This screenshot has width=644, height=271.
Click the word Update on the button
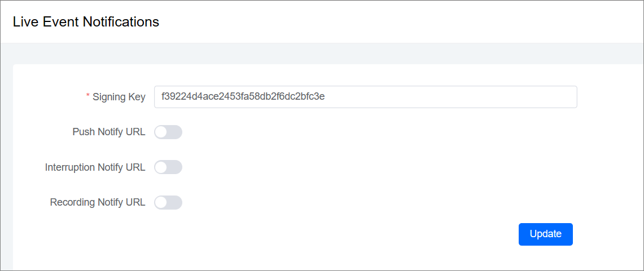(x=545, y=234)
